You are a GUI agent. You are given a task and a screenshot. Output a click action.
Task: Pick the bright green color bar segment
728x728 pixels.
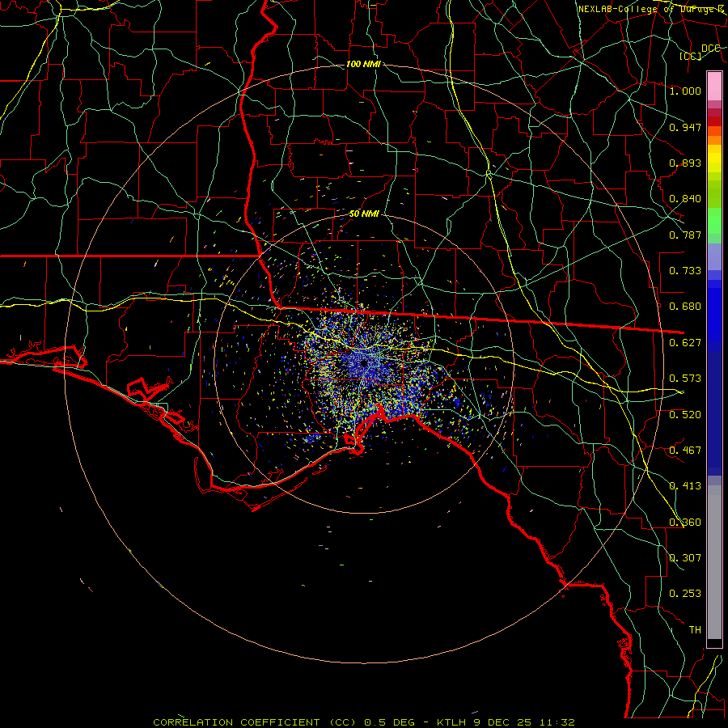point(714,221)
